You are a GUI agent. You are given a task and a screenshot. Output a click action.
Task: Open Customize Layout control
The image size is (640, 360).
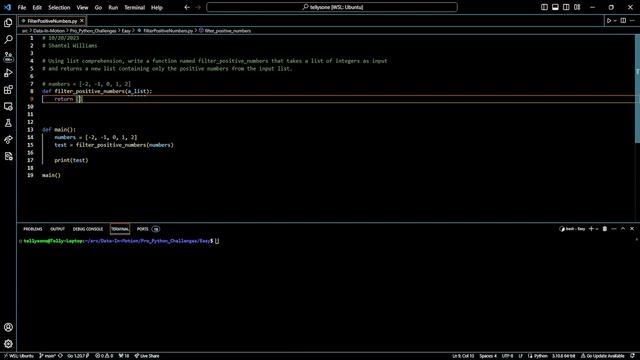point(577,7)
